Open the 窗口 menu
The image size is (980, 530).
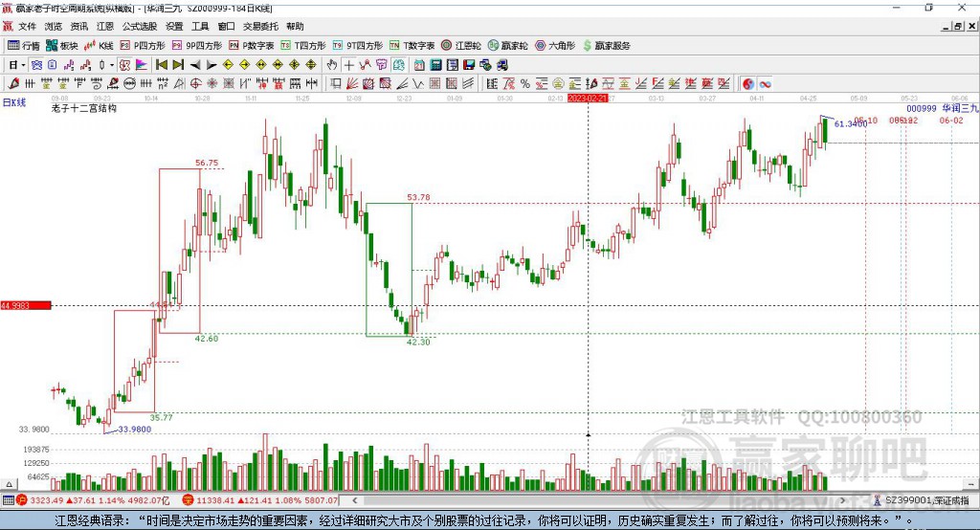pyautogui.click(x=226, y=26)
